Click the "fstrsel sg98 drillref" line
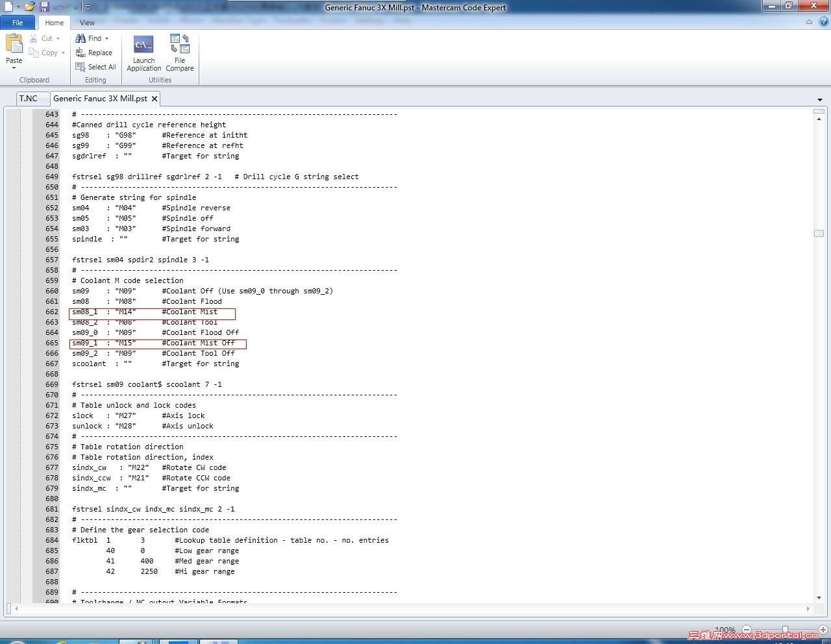 point(216,177)
